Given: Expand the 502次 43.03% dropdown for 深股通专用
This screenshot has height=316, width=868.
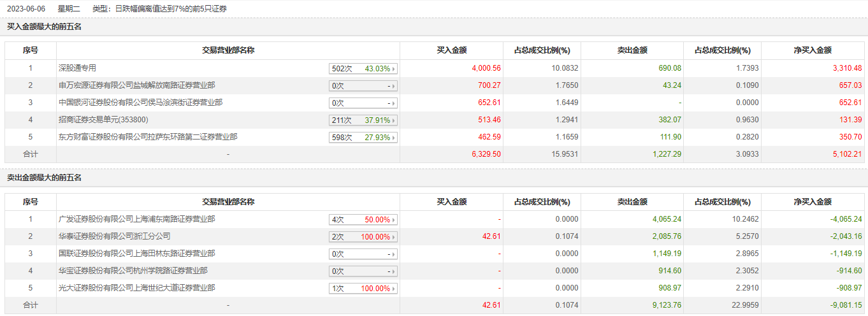Looking at the screenshot, I should pyautogui.click(x=363, y=69).
